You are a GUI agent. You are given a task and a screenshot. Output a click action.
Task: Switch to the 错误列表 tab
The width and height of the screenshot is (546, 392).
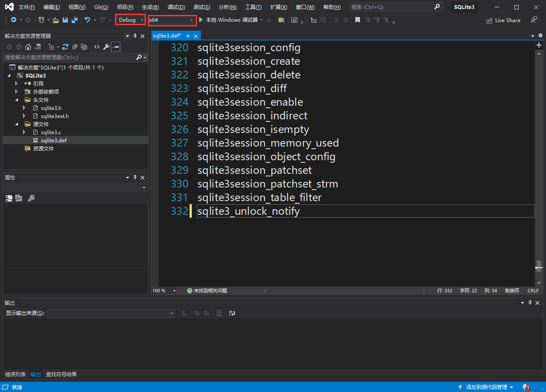coord(15,375)
